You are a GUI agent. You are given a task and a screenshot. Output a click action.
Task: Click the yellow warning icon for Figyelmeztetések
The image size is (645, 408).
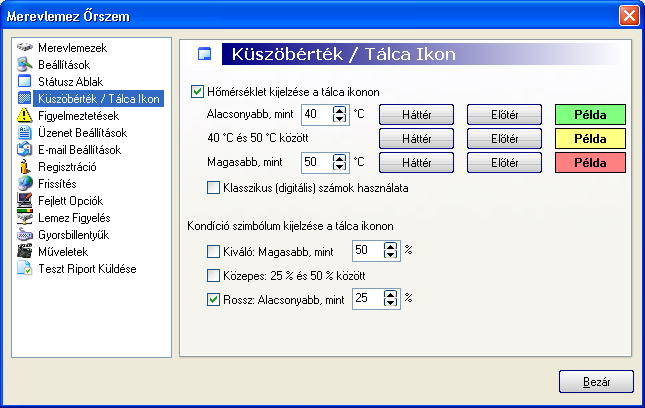[x=25, y=115]
